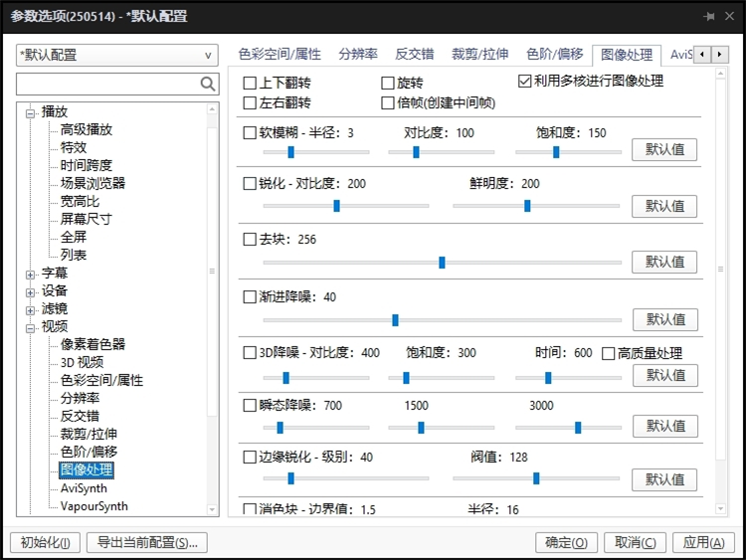746x560 pixels.
Task: Collapse the 播放 tree node
Action: 31,113
